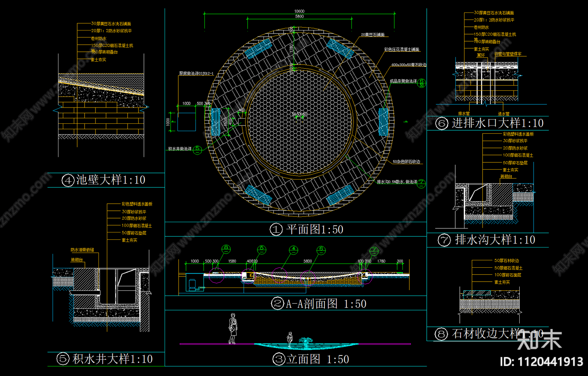Click circled 6 marker beside 进排水口大样1:10
The image size is (588, 376).
(x=441, y=123)
